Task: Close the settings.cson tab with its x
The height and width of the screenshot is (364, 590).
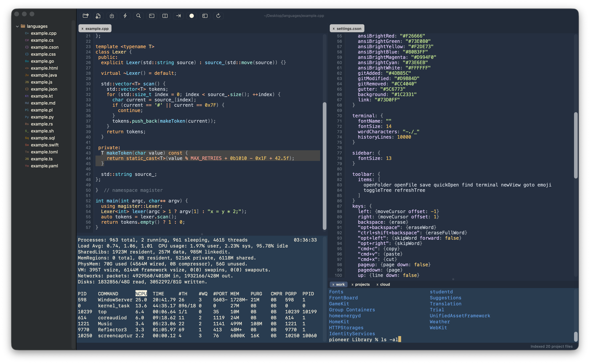Action: (x=334, y=29)
